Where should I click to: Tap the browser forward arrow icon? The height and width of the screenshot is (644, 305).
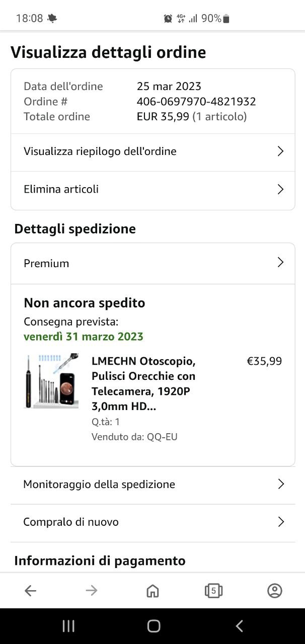(x=92, y=591)
